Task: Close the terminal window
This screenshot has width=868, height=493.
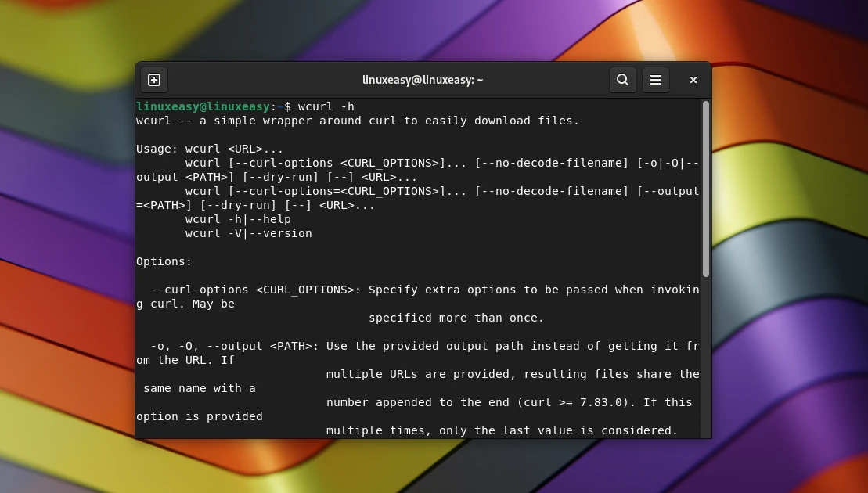Action: tap(693, 80)
